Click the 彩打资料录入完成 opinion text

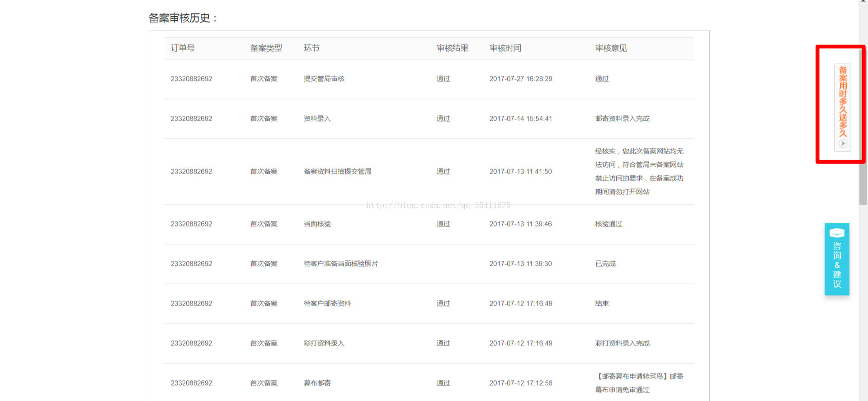[623, 343]
